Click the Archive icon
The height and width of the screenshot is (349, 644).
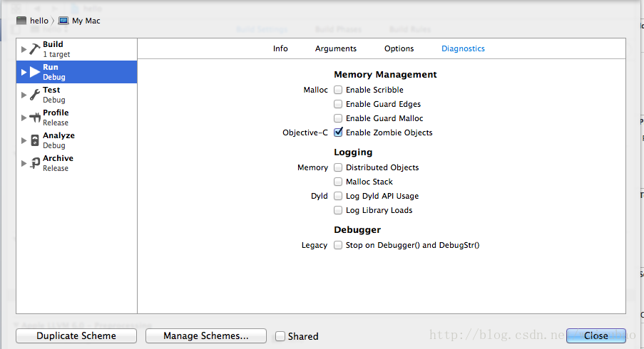(35, 163)
